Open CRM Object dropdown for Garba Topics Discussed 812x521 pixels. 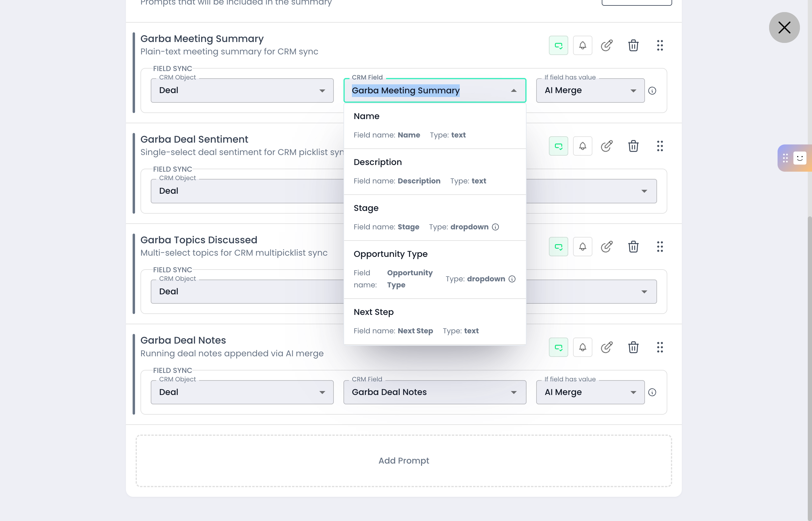(247, 292)
